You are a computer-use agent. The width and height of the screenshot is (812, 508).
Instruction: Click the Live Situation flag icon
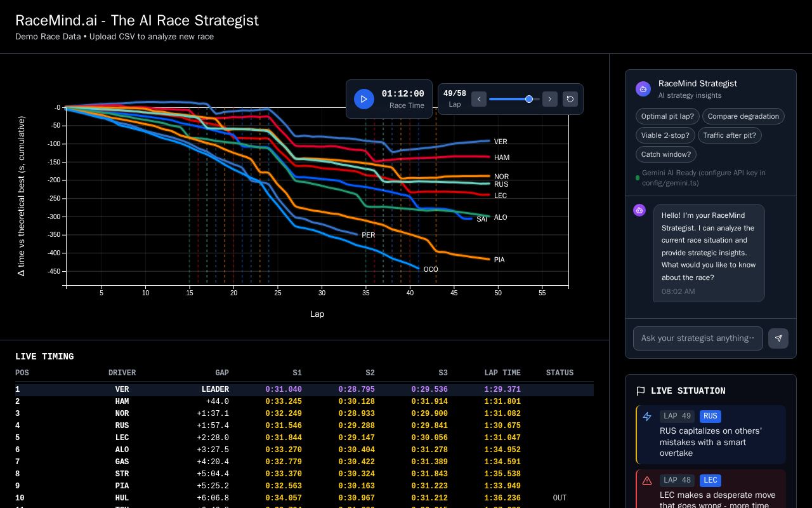tap(641, 391)
